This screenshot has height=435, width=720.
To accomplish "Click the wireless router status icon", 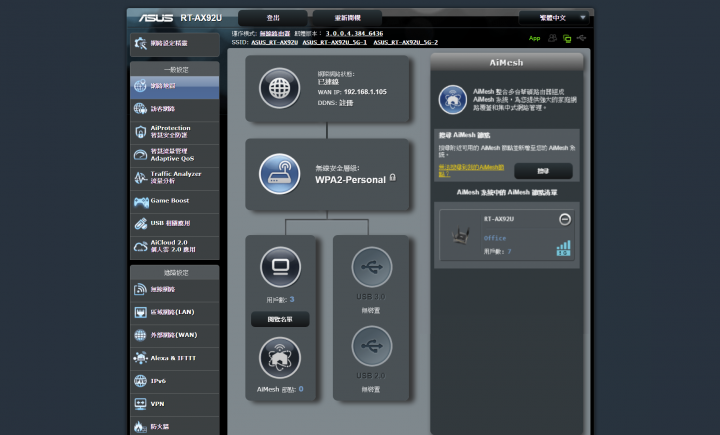I will (280, 174).
